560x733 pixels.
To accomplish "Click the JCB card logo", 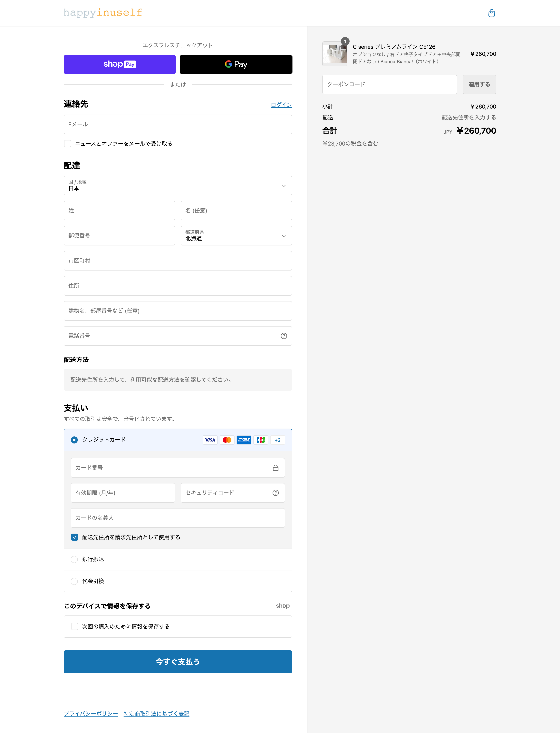I will pyautogui.click(x=261, y=440).
